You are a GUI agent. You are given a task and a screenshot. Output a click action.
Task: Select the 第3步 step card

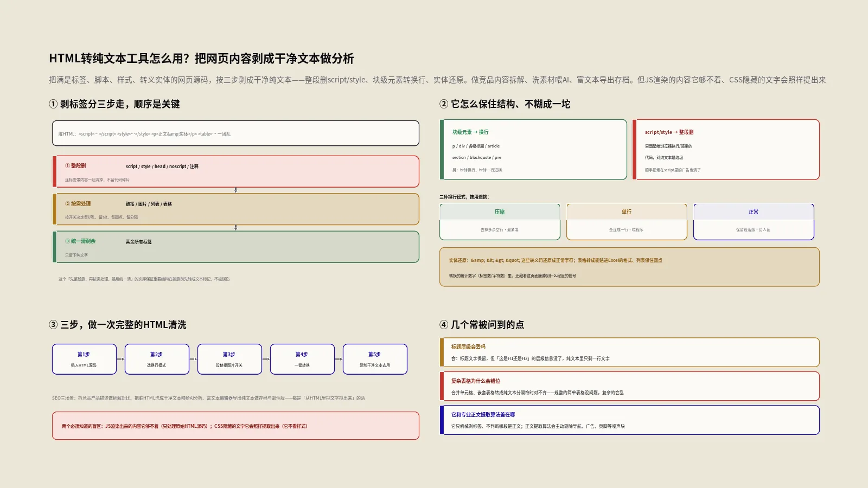tap(229, 359)
